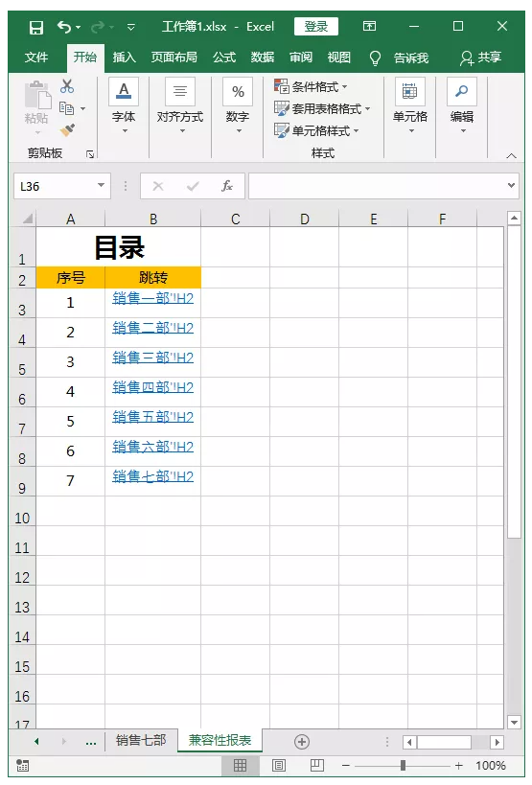Switch to Page Layout view

pyautogui.click(x=279, y=766)
